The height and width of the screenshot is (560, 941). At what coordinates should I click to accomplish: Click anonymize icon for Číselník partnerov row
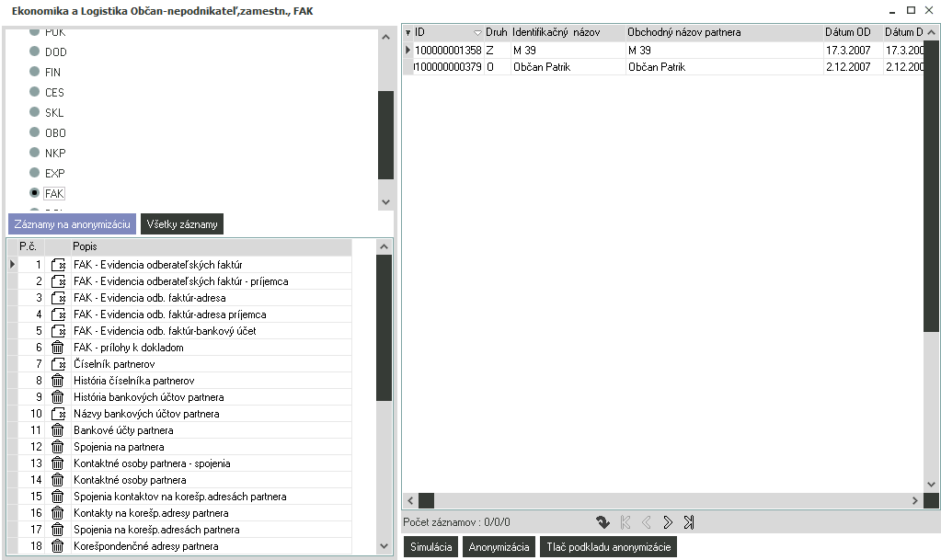coord(58,364)
